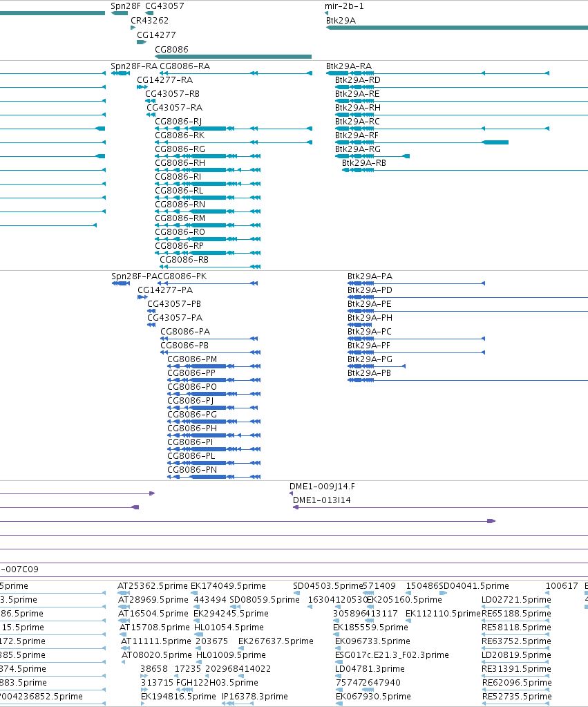Click transcript Btk29A-RH label

point(358,108)
